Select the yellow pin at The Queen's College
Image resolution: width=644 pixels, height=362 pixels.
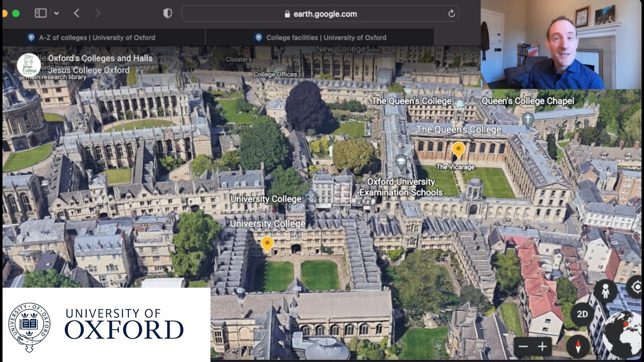point(458,149)
